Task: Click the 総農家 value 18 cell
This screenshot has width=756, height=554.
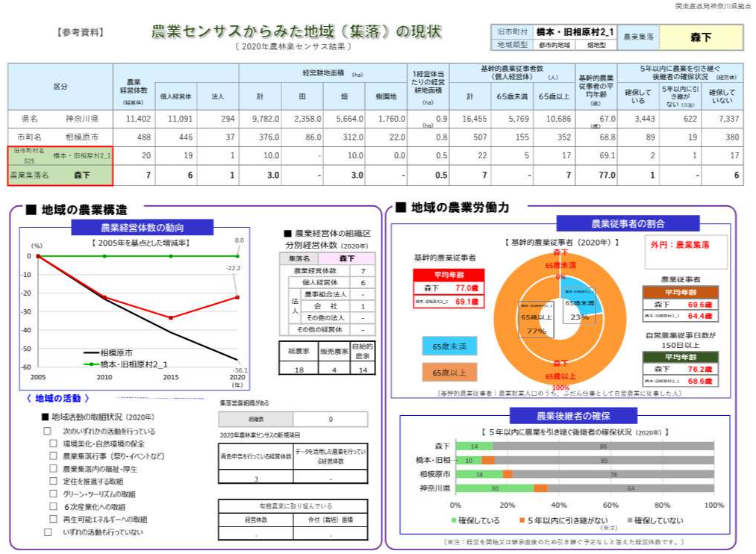Action: click(299, 370)
